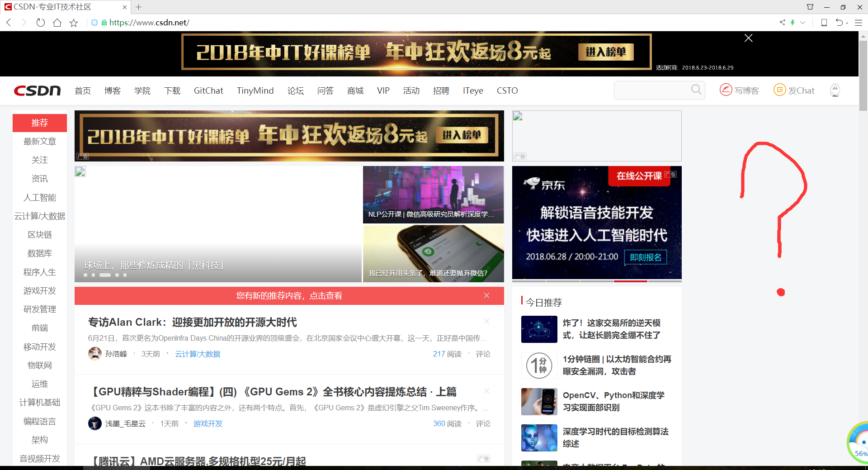Open the NLP公开课 thumbnail
The width and height of the screenshot is (868, 470).
tap(433, 195)
